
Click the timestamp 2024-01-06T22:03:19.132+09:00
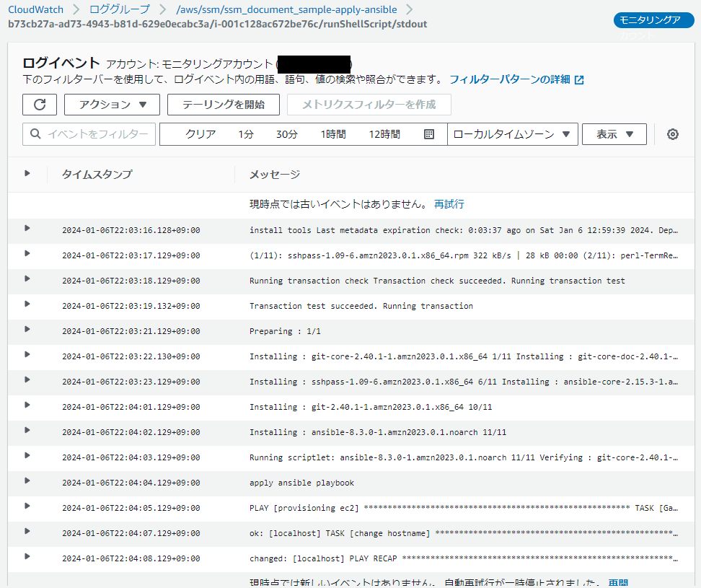[x=131, y=307]
